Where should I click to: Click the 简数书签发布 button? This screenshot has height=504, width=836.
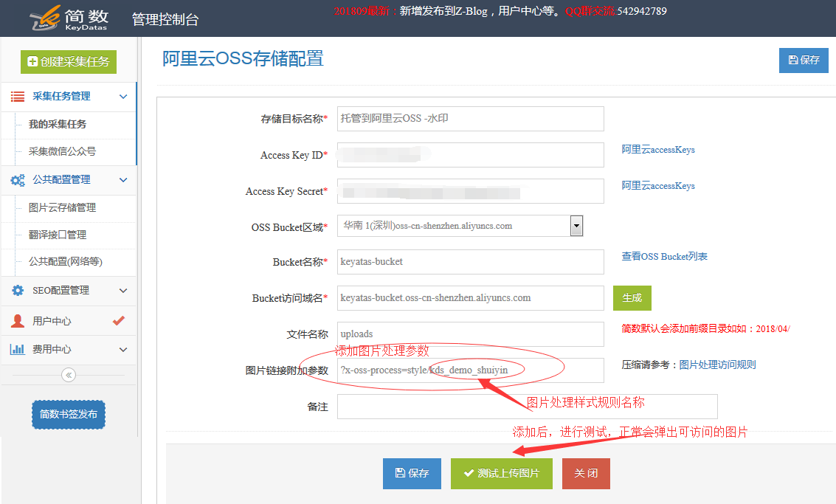tap(69, 415)
